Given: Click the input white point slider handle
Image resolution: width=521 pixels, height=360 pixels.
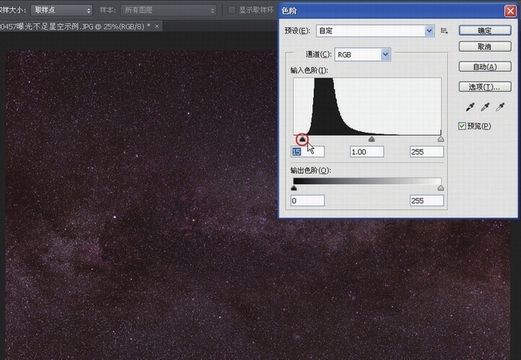Looking at the screenshot, I should (x=441, y=139).
